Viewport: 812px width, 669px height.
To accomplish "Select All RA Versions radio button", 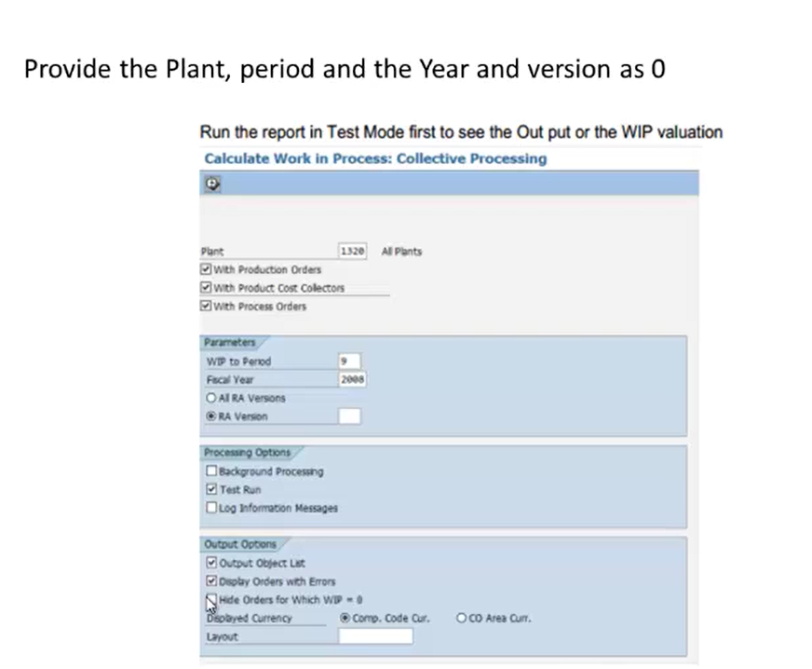I will (x=210, y=398).
